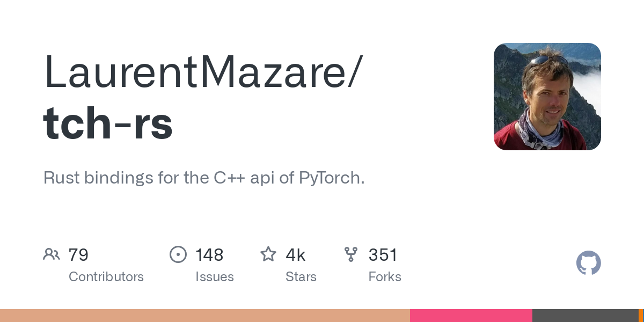The height and width of the screenshot is (322, 644).
Task: Click the 351 forks count
Action: point(383,255)
